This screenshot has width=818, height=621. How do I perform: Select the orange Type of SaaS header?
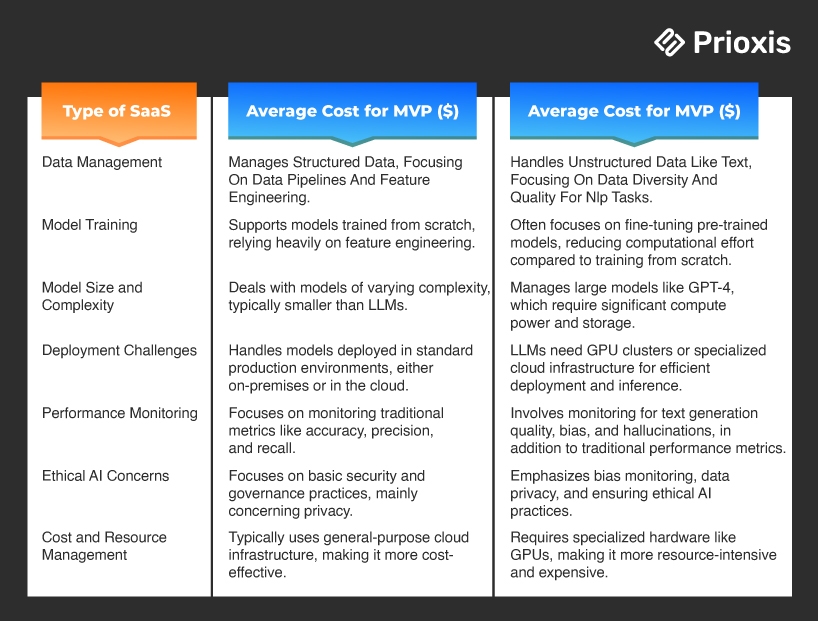click(x=117, y=111)
